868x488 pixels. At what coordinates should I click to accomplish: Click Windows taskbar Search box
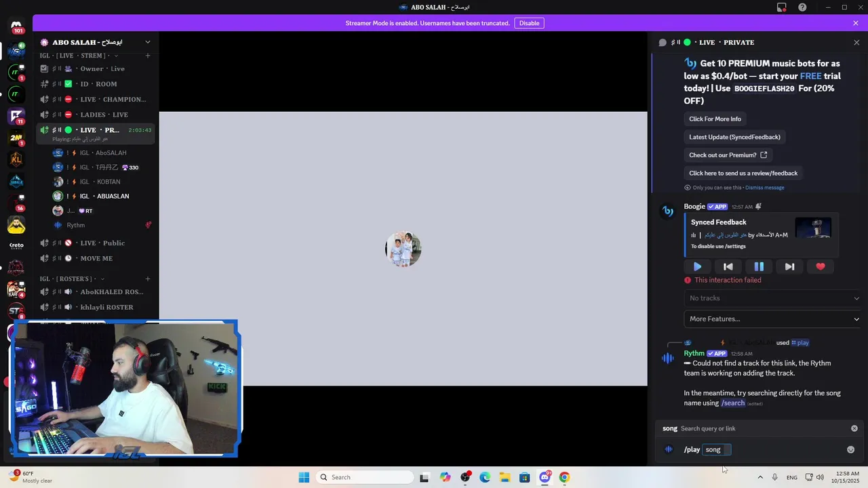pos(365,477)
